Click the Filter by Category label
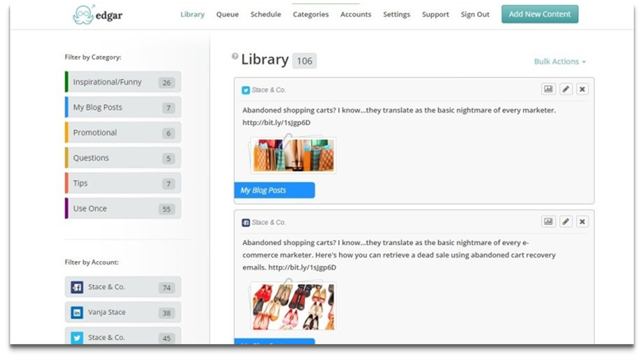 pos(93,57)
